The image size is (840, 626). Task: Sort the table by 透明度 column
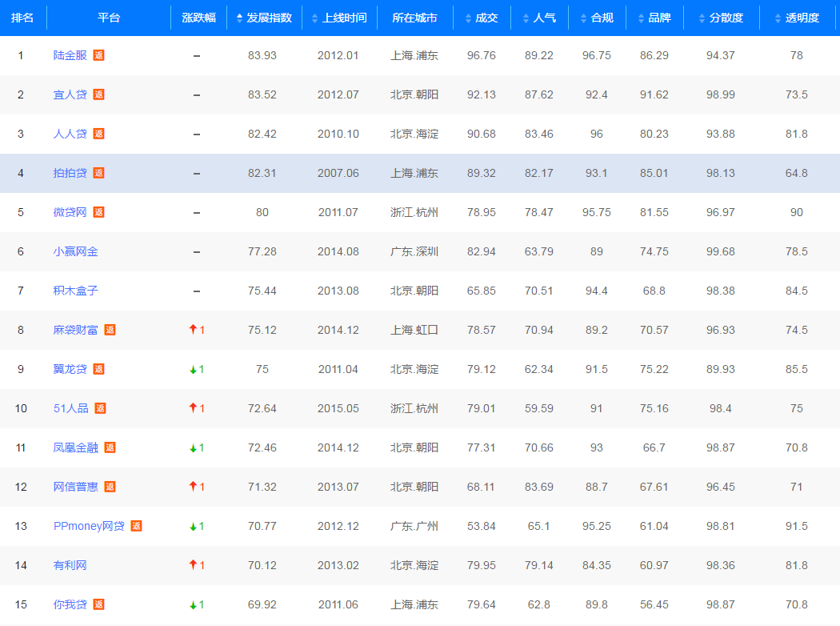point(796,18)
